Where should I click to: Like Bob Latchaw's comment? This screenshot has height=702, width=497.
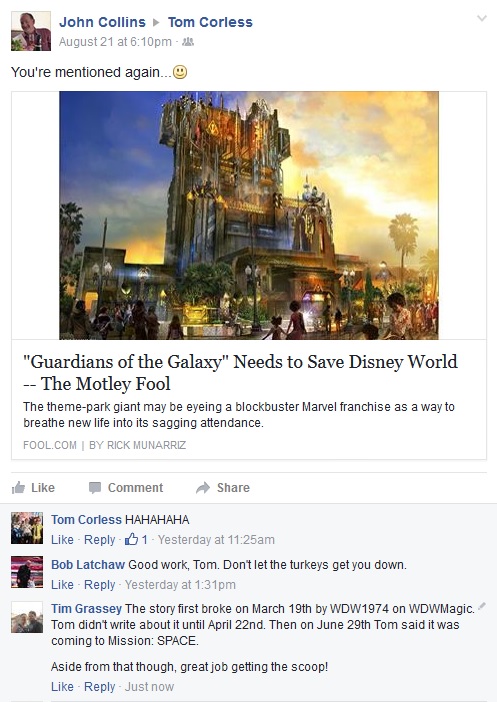pyautogui.click(x=62, y=584)
